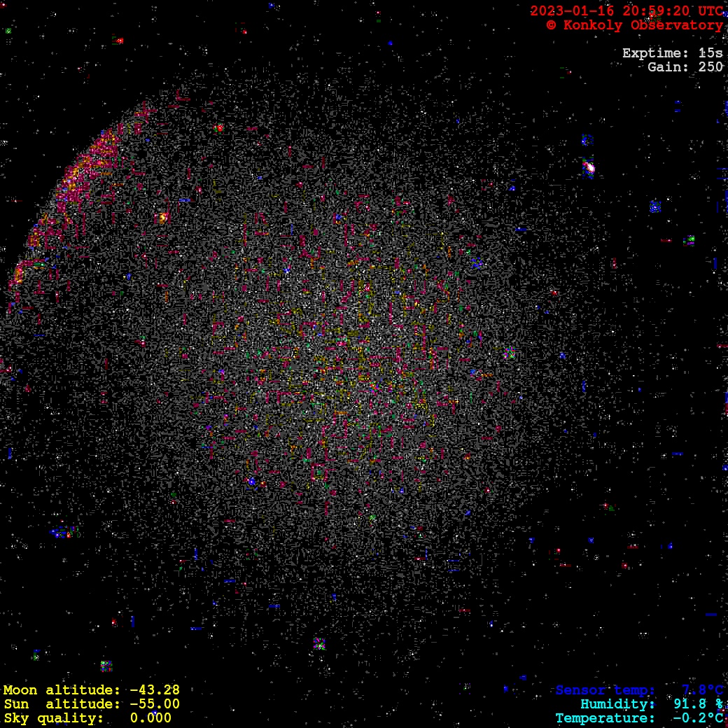Click the Moon altitude value -43.28

155,690
